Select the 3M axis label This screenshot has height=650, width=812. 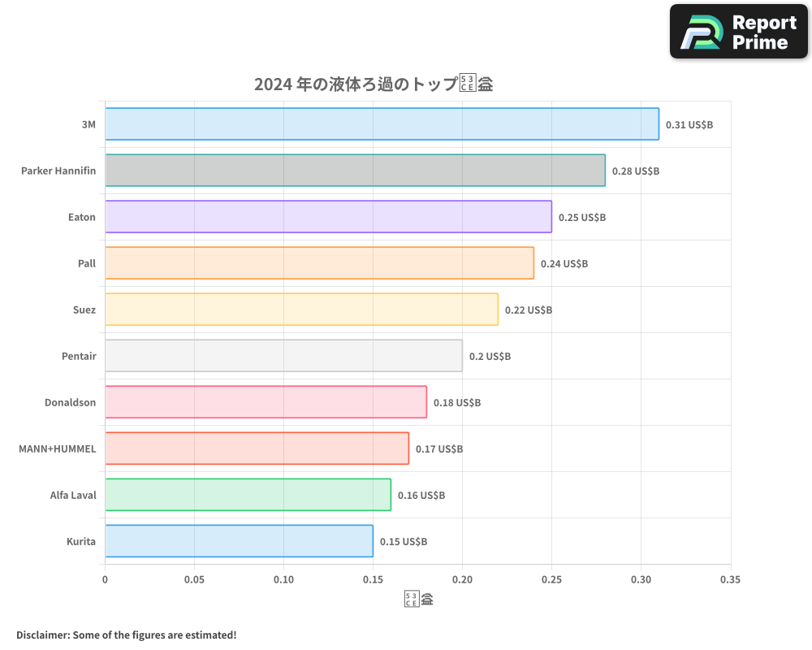[88, 124]
